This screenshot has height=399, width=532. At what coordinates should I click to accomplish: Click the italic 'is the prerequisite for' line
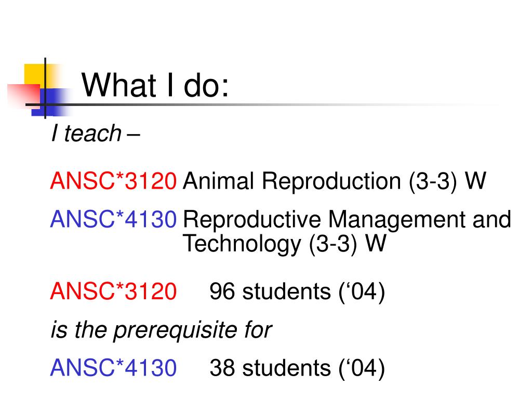[161, 329]
